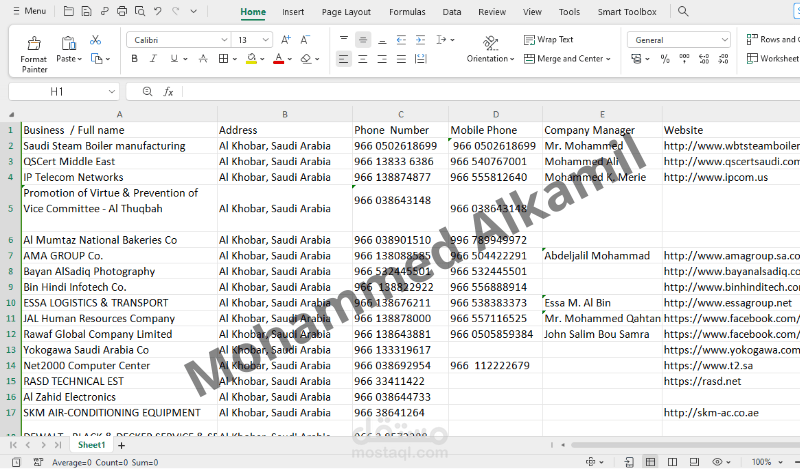Open the Orientation dropdown
This screenshot has height=470, width=800.
[490, 50]
